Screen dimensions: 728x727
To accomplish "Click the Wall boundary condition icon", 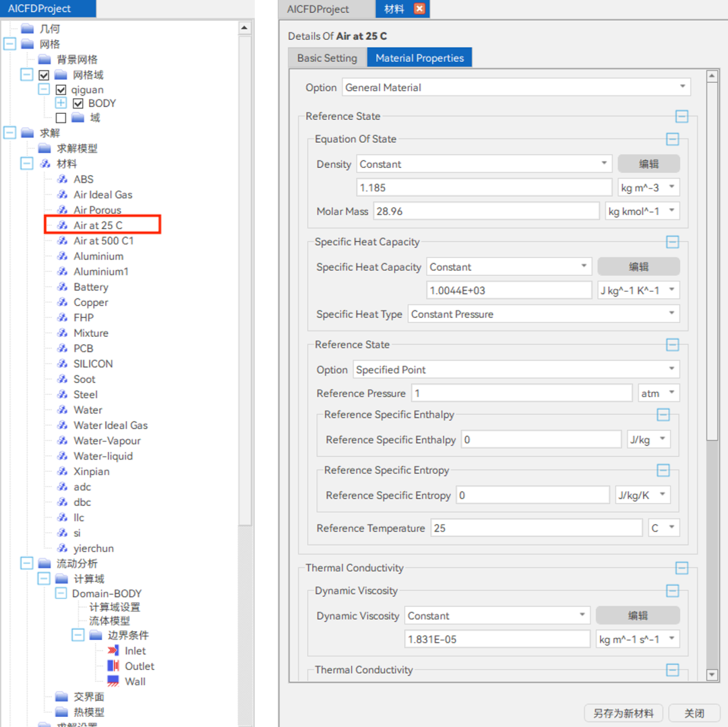I will 113,681.
